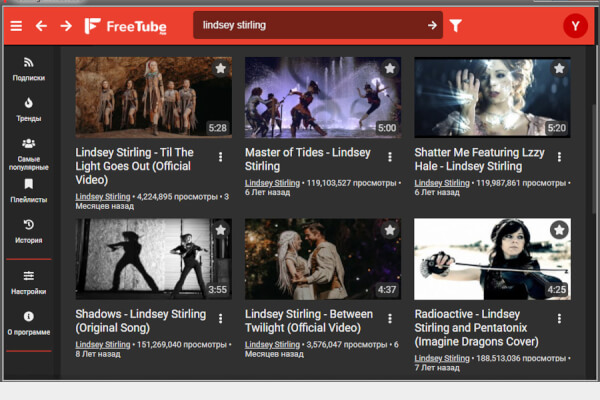Open title Lindsey Stirling - Til The Light Goes Out
This screenshot has height=400, width=600.
[134, 166]
